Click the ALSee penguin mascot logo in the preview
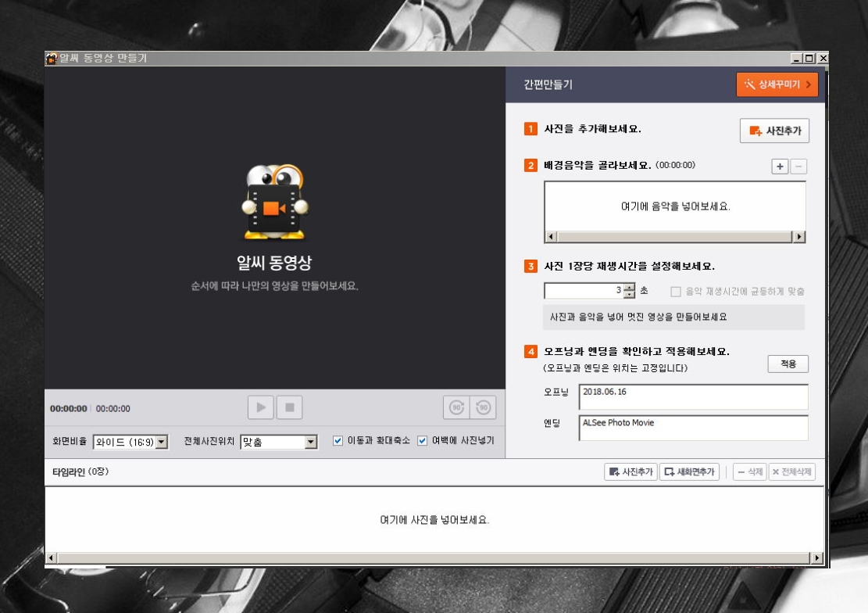The height and width of the screenshot is (613, 868). (x=274, y=203)
